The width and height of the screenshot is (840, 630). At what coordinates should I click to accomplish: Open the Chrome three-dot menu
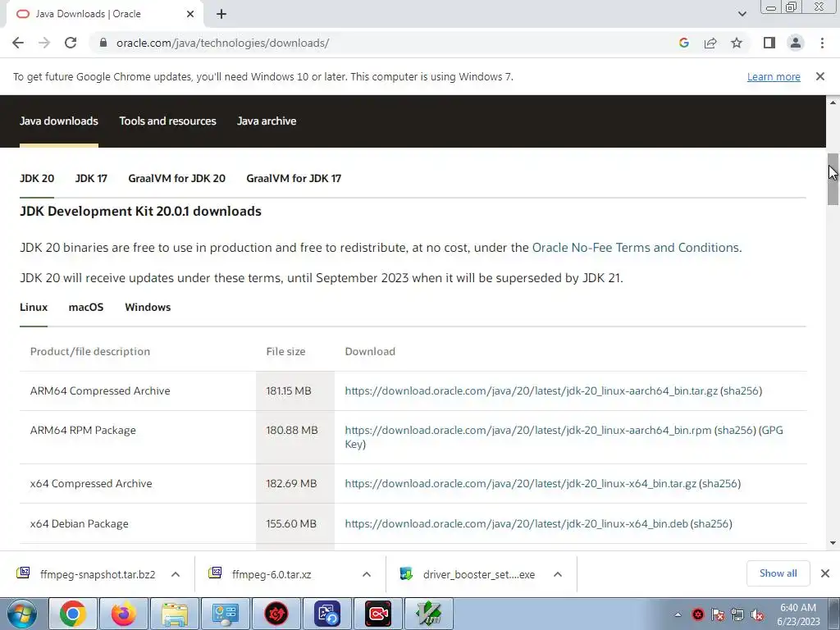tap(822, 43)
